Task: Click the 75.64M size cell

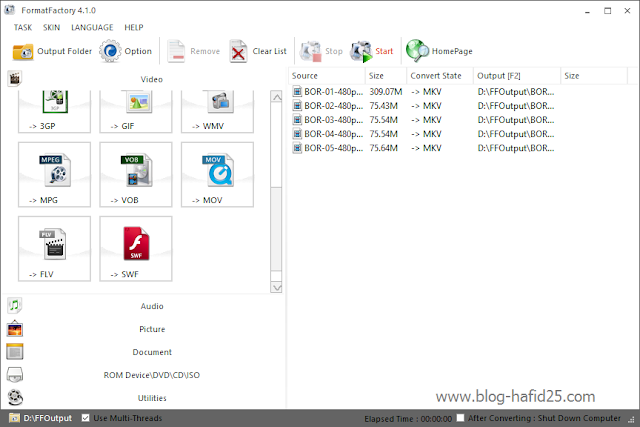Action: coord(384,148)
